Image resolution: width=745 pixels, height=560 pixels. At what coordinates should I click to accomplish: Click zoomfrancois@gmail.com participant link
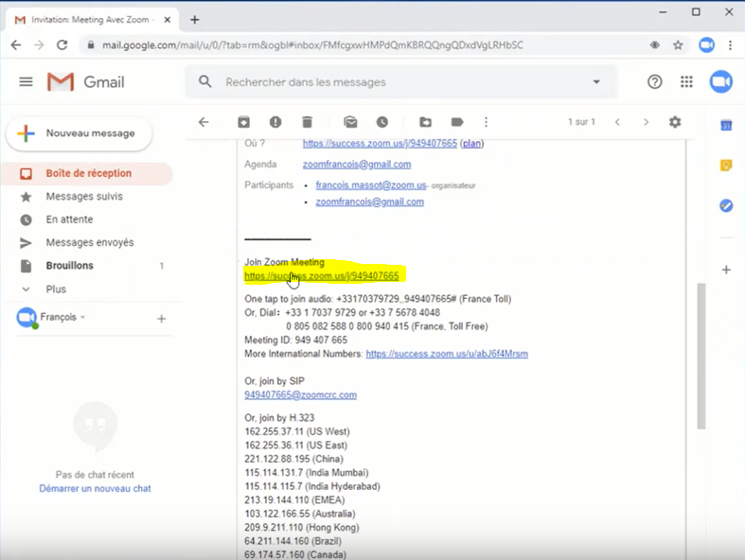point(369,201)
